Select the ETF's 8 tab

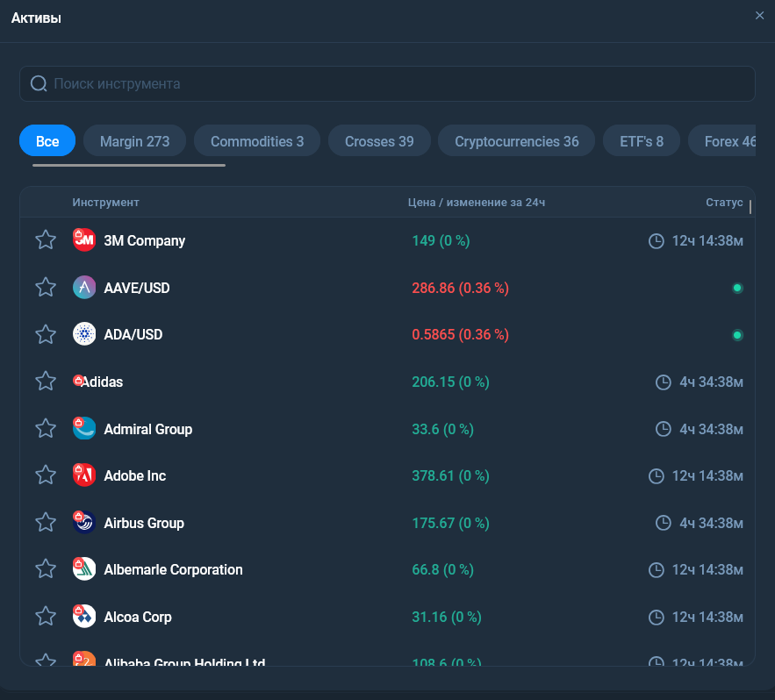(642, 141)
